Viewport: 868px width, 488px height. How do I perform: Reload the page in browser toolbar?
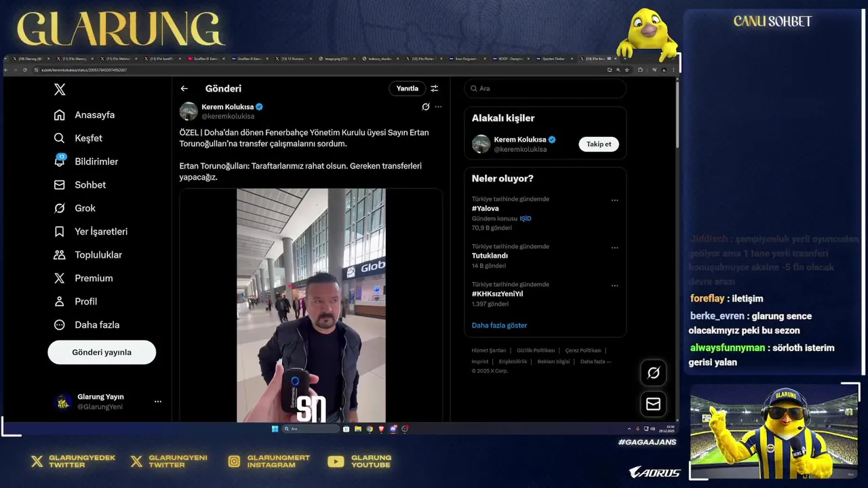(25, 70)
